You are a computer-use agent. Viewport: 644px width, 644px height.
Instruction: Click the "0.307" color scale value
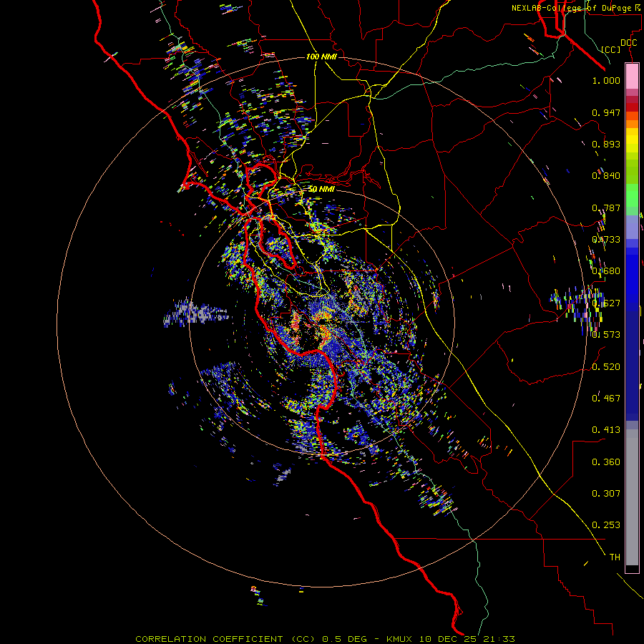(x=606, y=493)
